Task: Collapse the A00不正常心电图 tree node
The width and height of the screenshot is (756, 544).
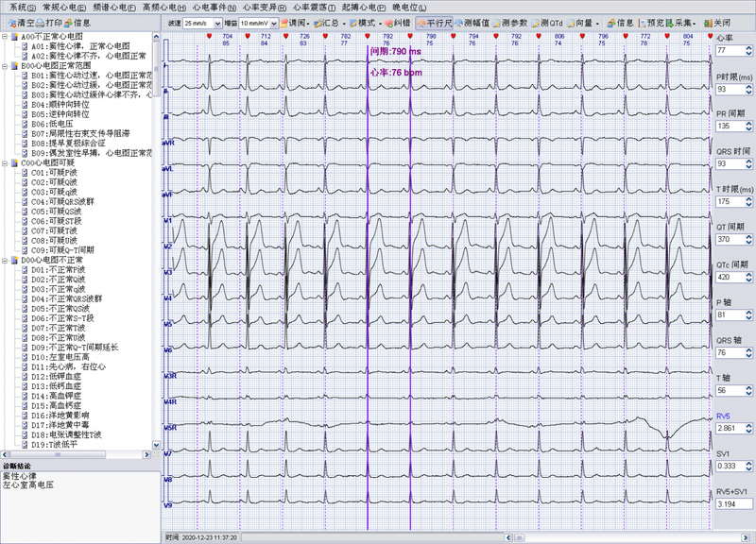Action: [5, 37]
